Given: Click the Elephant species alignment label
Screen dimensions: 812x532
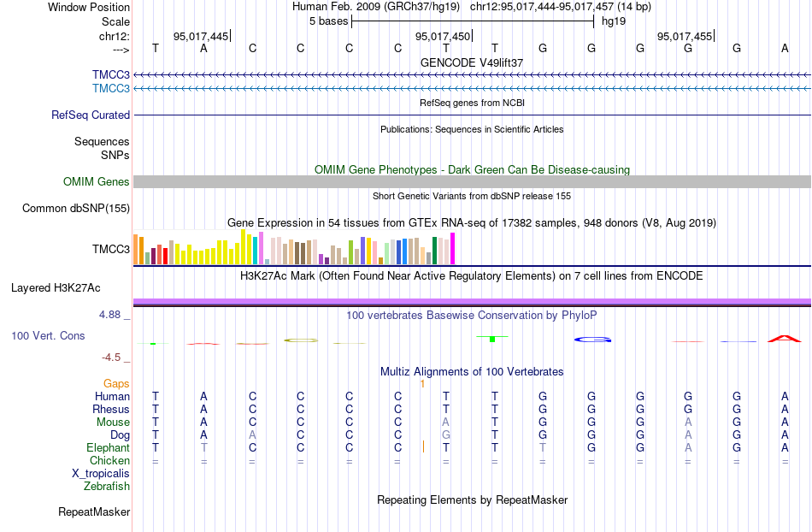Looking at the screenshot, I should 109,447.
